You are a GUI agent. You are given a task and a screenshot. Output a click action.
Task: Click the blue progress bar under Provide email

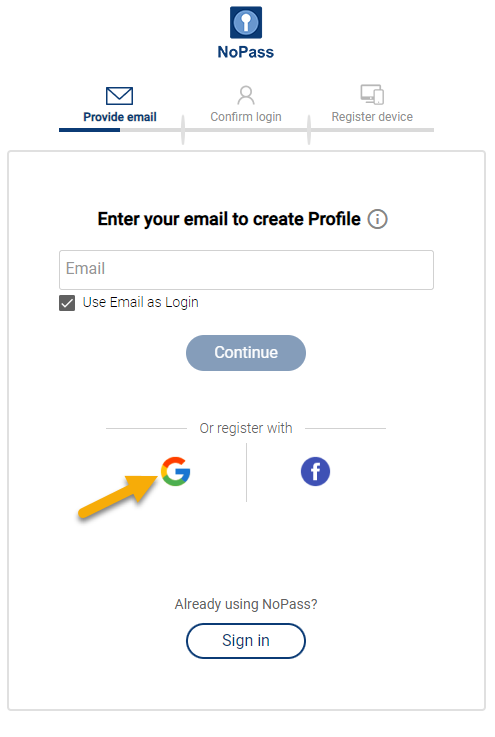[x=89, y=130]
